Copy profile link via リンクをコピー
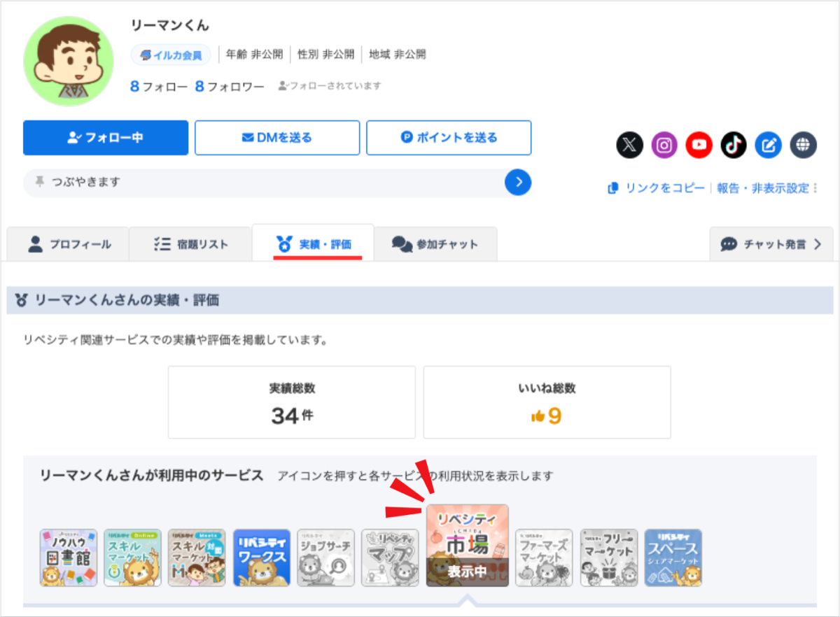Viewport: 840px width, 617px height. coord(657,188)
